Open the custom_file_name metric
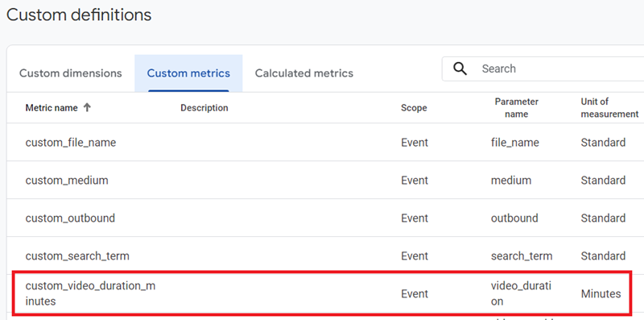The image size is (644, 320). pos(71,143)
